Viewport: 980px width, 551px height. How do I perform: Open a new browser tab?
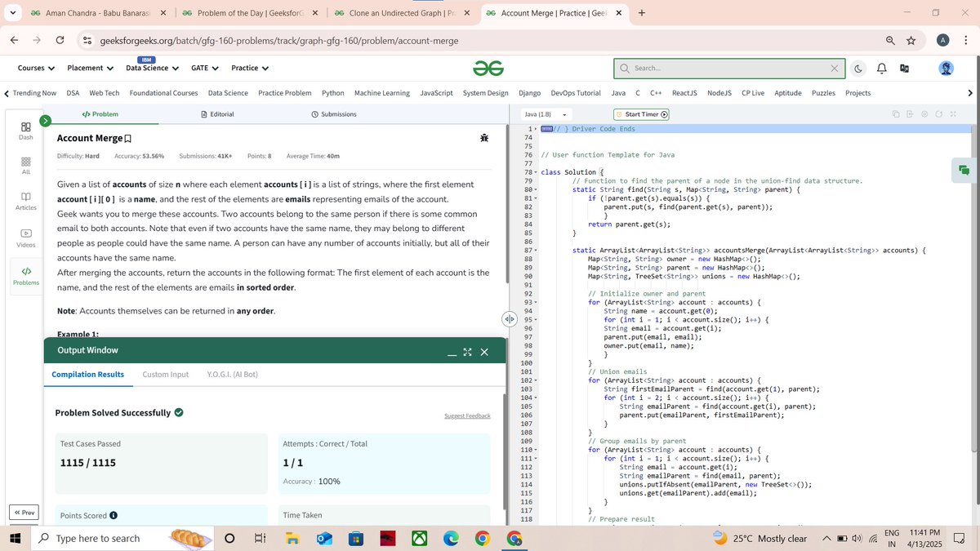(x=642, y=13)
